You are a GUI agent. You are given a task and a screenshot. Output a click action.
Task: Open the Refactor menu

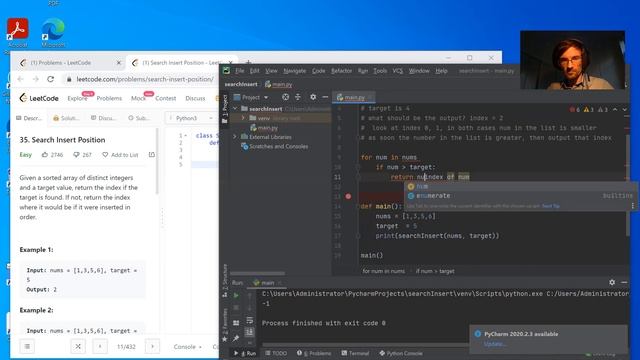(341, 71)
